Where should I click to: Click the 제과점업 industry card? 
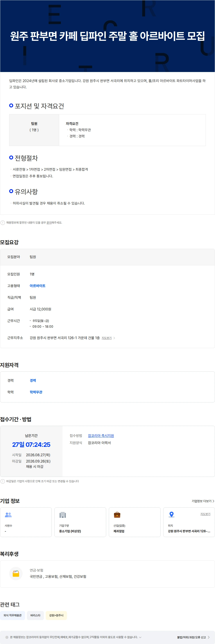pyautogui.click(x=135, y=522)
